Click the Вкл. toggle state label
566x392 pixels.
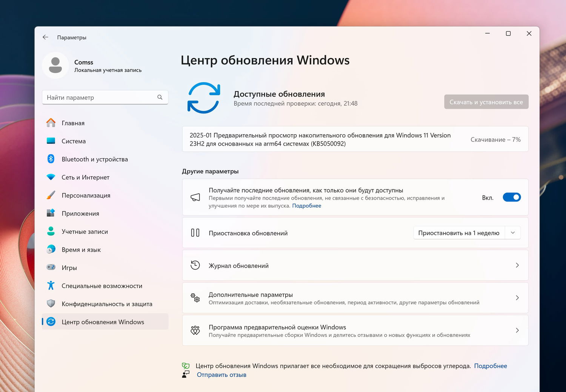(x=488, y=198)
